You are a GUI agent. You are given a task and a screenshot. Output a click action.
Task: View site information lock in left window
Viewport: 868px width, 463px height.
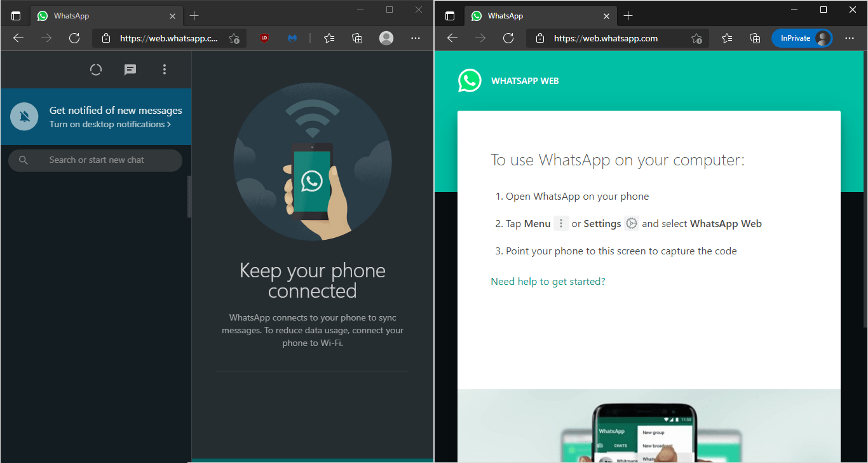pos(106,38)
